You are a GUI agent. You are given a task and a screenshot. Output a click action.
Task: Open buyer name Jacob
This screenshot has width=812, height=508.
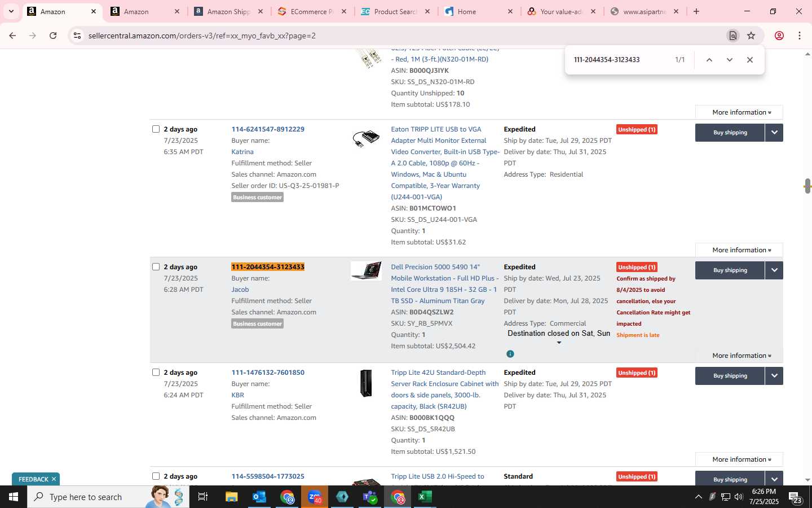pos(240,290)
